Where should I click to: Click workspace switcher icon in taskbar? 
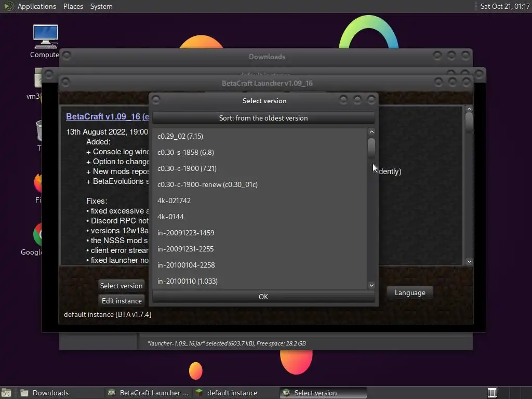click(493, 393)
